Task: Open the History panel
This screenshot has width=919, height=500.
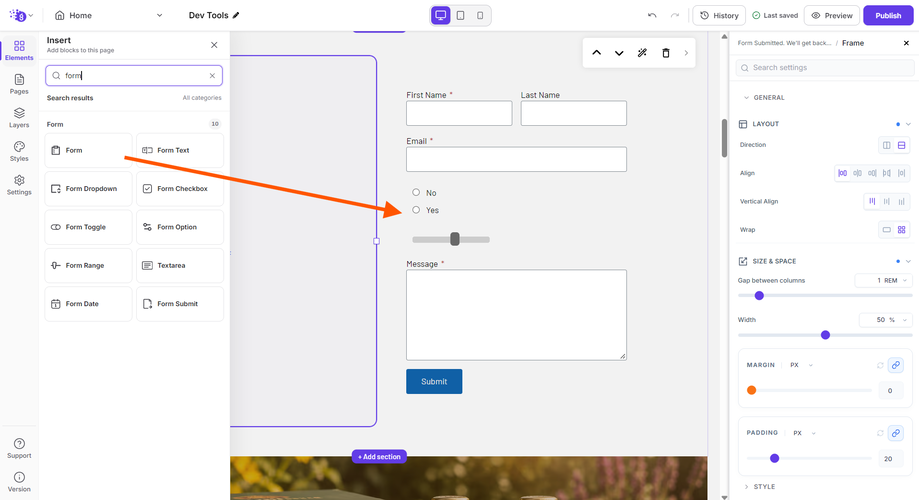Action: click(719, 15)
